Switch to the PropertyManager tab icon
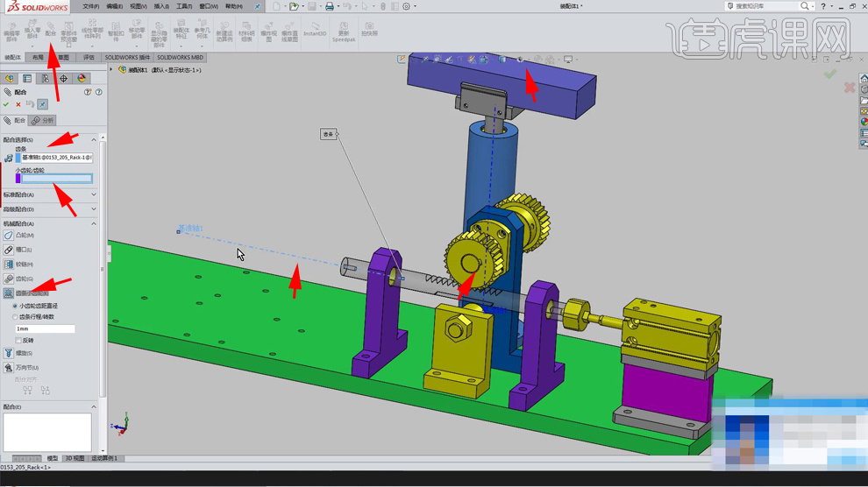Viewport: 868px width, 487px height. click(27, 79)
